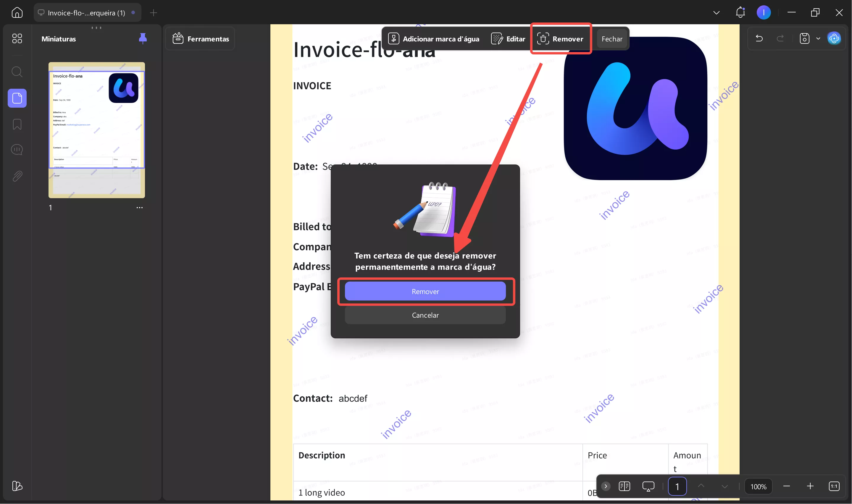The image size is (852, 504).
Task: Confirm with the purple Remover button
Action: click(x=425, y=291)
